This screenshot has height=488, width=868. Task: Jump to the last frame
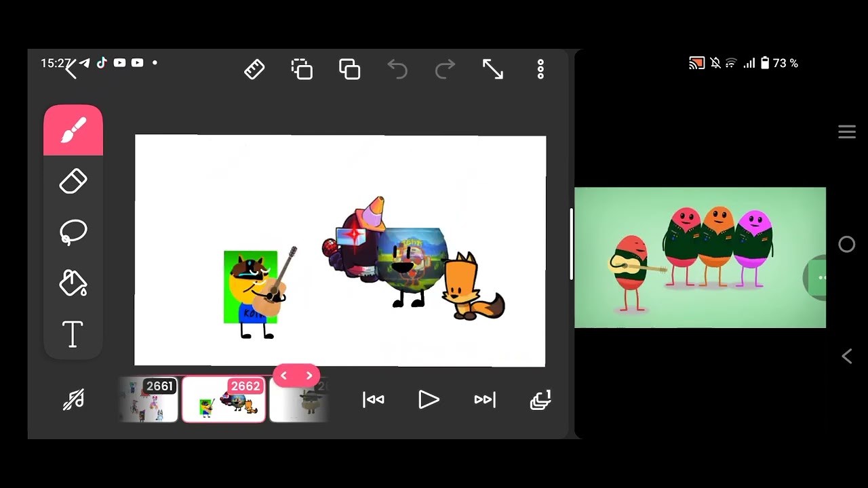point(485,400)
